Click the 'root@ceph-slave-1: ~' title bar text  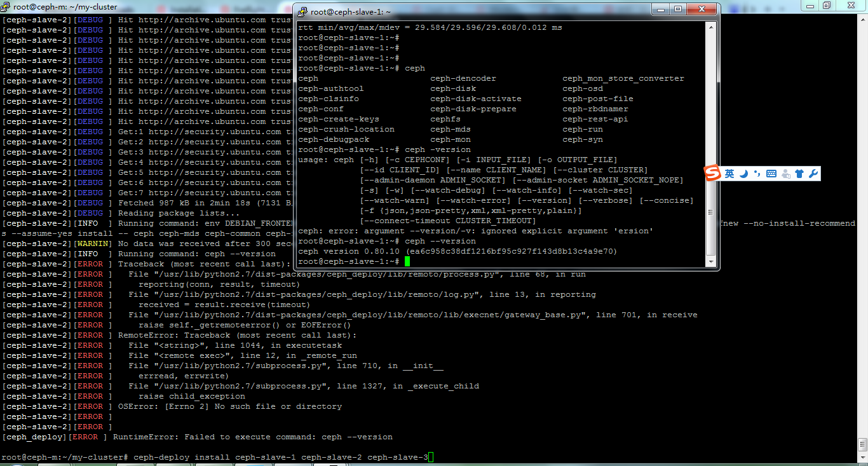(350, 11)
